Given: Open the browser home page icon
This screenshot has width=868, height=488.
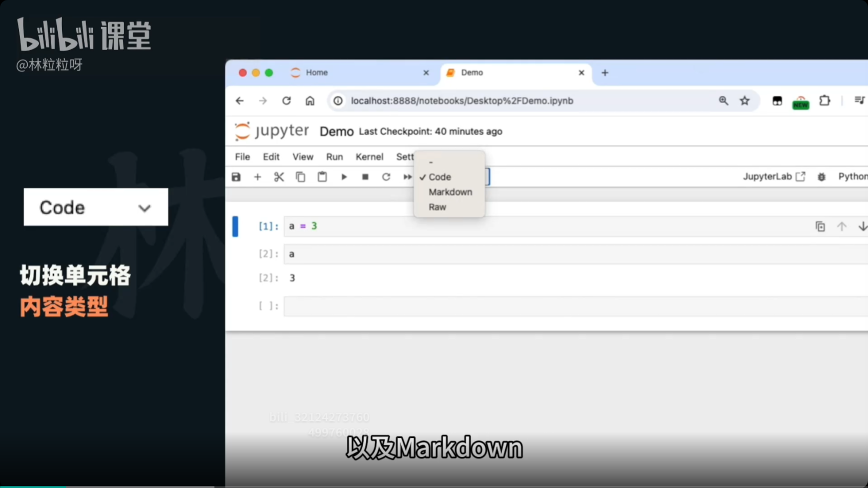Looking at the screenshot, I should tap(310, 101).
